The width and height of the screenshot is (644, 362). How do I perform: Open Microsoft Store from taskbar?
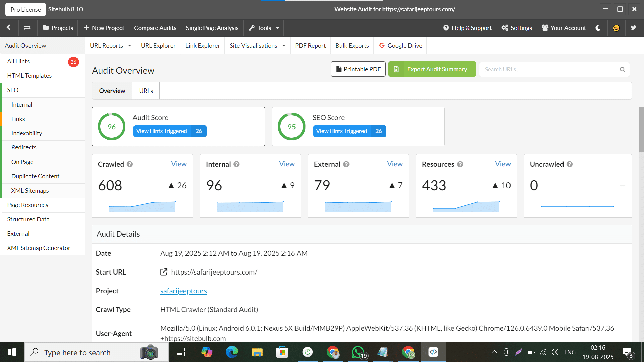pyautogui.click(x=282, y=352)
